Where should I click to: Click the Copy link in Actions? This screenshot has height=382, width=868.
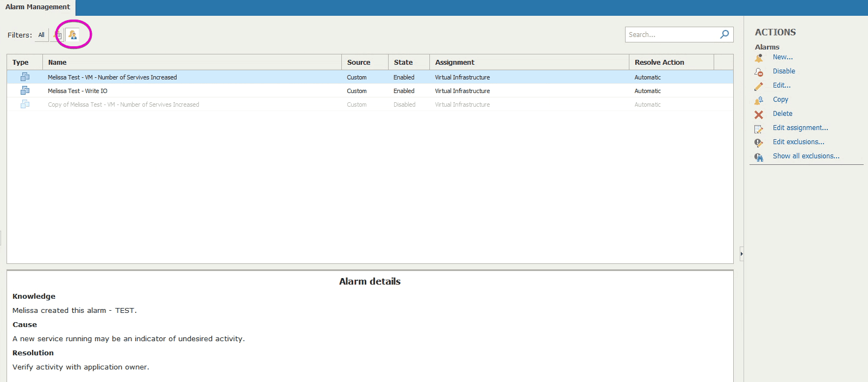(x=780, y=100)
